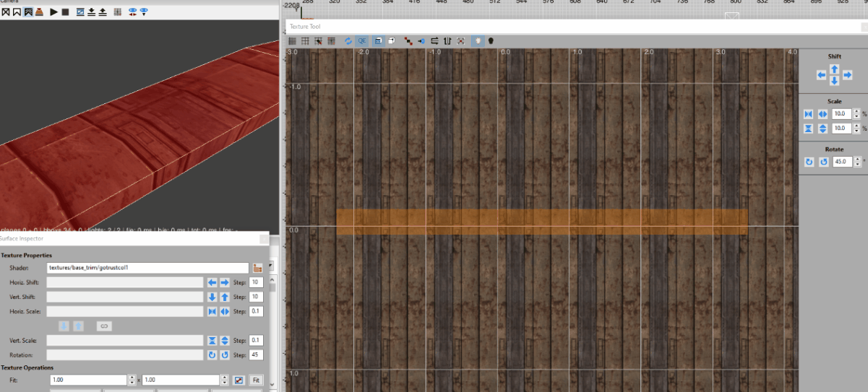Image resolution: width=868 pixels, height=392 pixels.
Task: Click the flip horizontally icon in Texture Tool
Action: (x=434, y=41)
